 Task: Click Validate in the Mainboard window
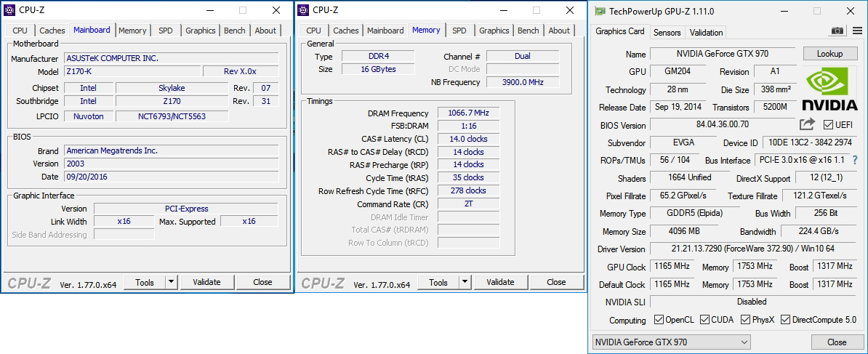click(x=206, y=282)
